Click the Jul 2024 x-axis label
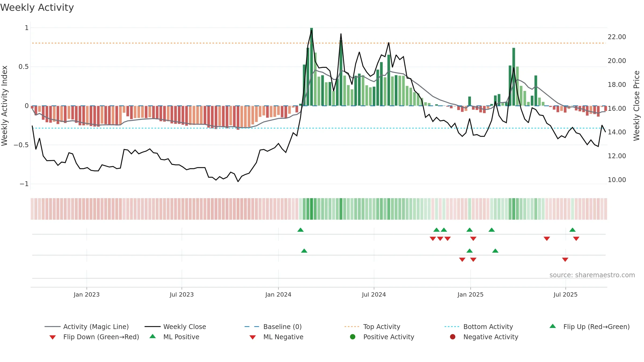Image resolution: width=644 pixels, height=362 pixels. (374, 294)
